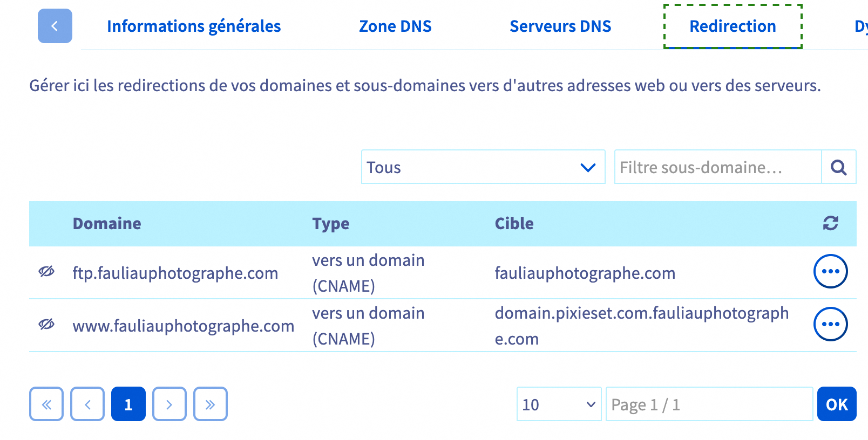
Task: Select page number 1 button
Action: [x=128, y=404]
